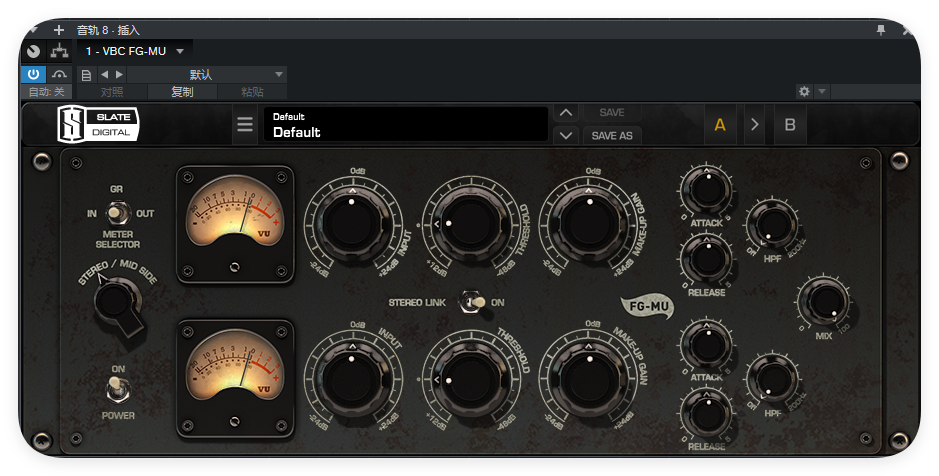Switch to the B setting slot
This screenshot has width=939, height=476.
pyautogui.click(x=790, y=125)
